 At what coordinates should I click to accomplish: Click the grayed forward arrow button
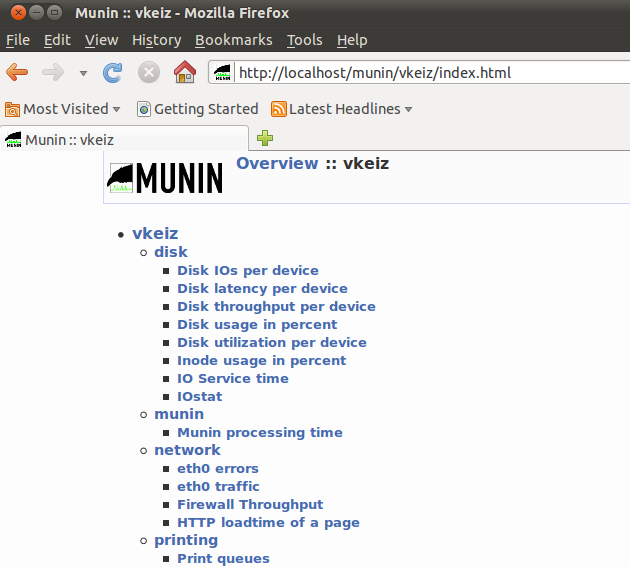click(53, 73)
